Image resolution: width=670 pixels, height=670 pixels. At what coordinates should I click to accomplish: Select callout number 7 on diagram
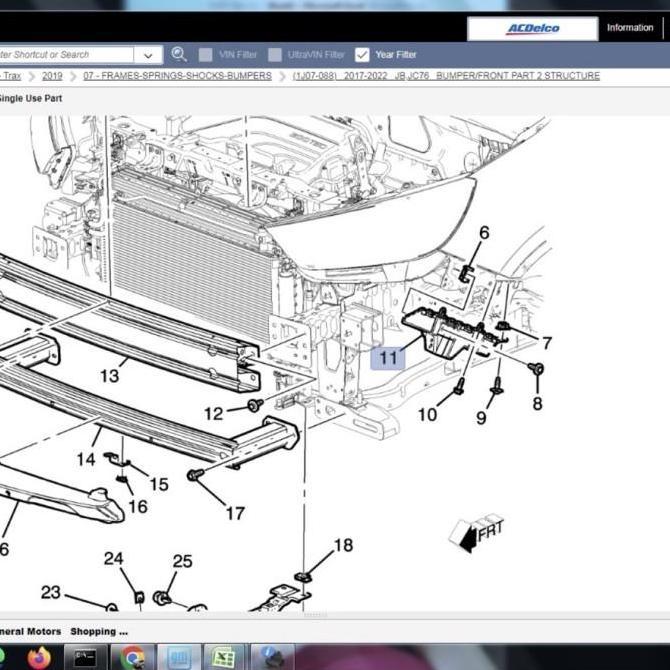click(x=547, y=343)
